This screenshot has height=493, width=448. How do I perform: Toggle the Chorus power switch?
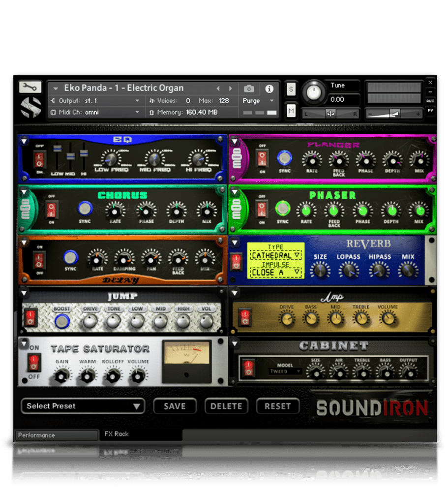click(x=52, y=210)
